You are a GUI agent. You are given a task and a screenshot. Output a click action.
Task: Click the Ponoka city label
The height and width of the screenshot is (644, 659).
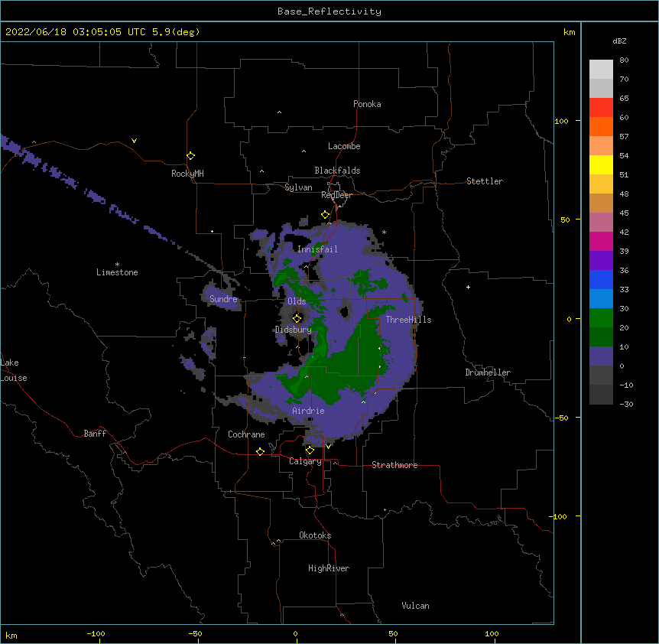click(367, 104)
